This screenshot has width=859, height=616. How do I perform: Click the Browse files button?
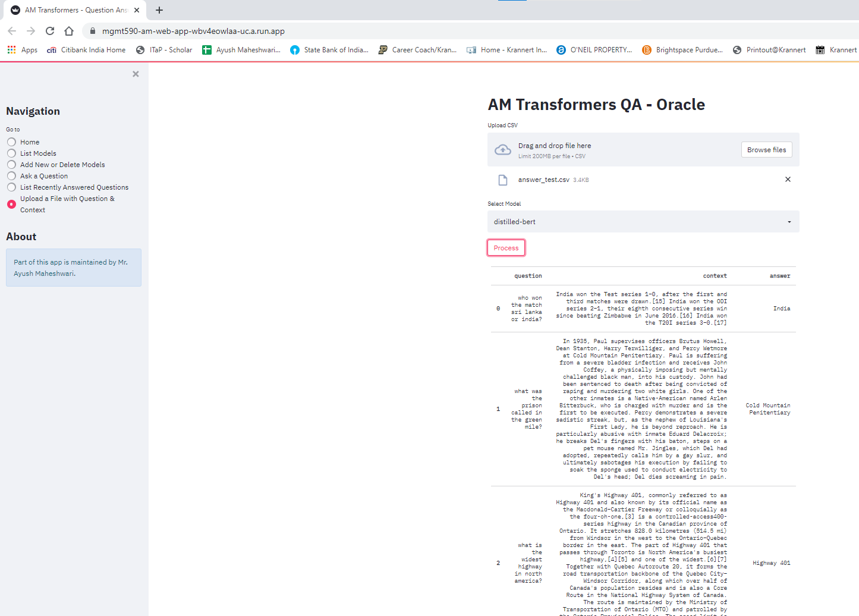pos(766,149)
